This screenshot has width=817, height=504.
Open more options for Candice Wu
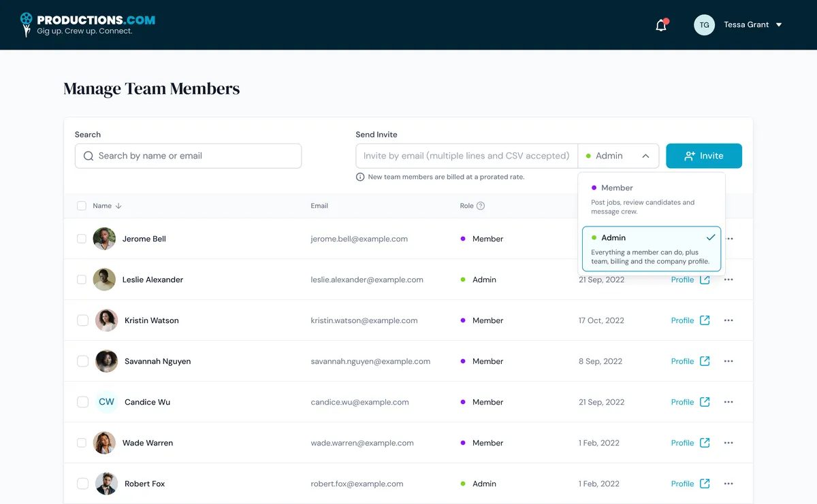(x=728, y=402)
